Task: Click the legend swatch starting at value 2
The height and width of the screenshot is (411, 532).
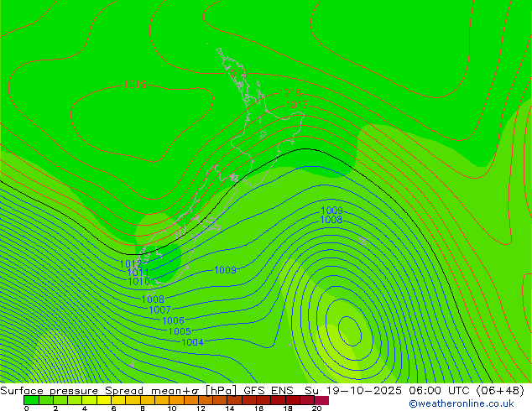Action: (x=60, y=400)
